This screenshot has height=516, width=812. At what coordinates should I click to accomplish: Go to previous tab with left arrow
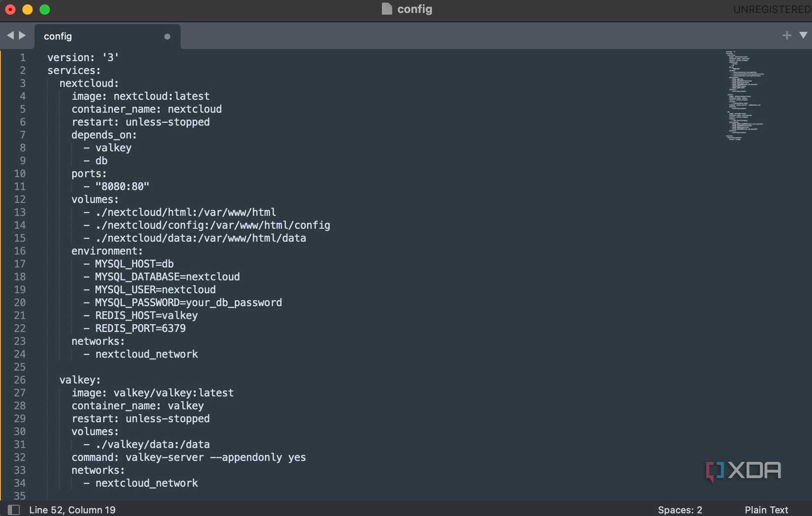[10, 35]
